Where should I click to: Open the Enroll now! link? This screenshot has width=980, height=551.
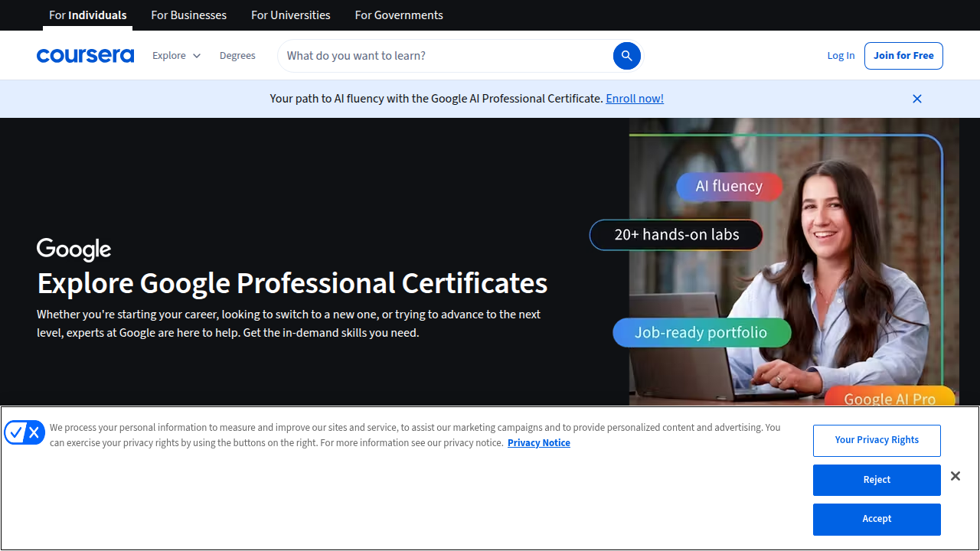coord(634,99)
